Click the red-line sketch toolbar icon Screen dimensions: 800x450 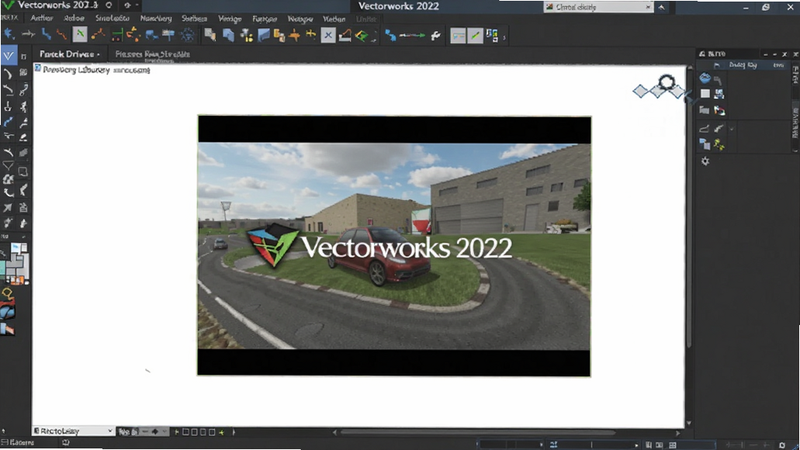pos(345,35)
